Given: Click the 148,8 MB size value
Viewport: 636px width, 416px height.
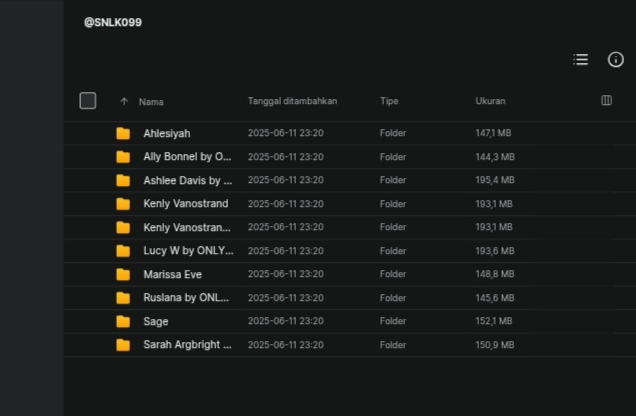Looking at the screenshot, I should pos(495,274).
